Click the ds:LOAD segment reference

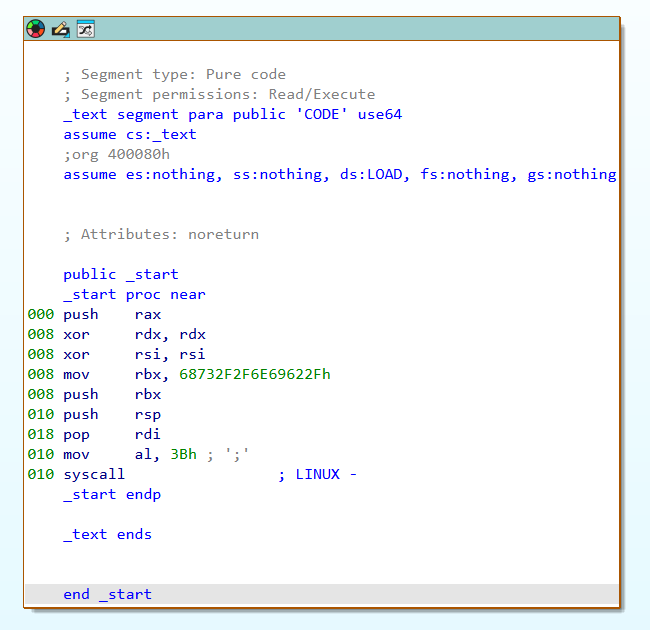pyautogui.click(x=371, y=174)
